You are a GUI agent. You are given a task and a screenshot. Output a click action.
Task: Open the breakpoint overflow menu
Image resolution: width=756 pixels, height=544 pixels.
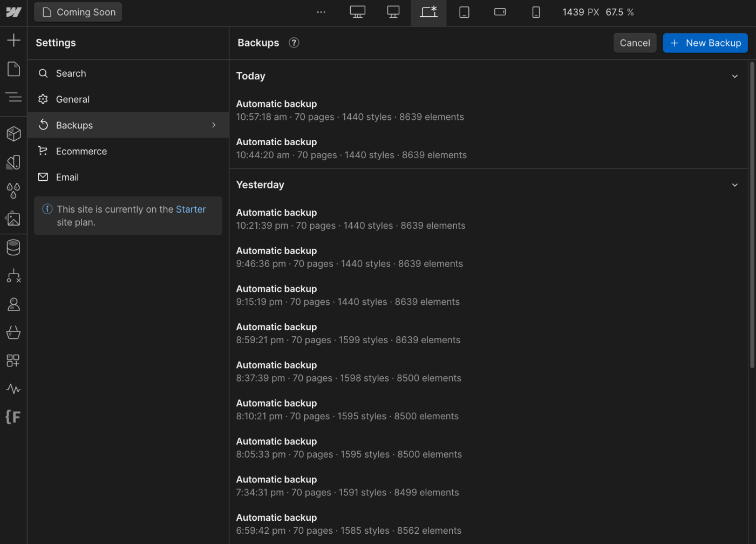click(x=321, y=12)
